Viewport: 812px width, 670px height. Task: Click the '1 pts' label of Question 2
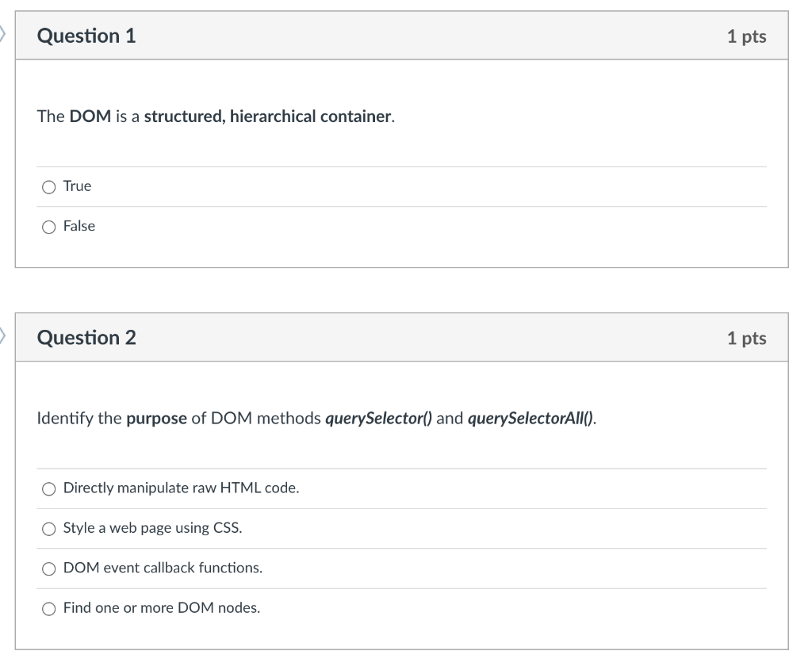[746, 338]
